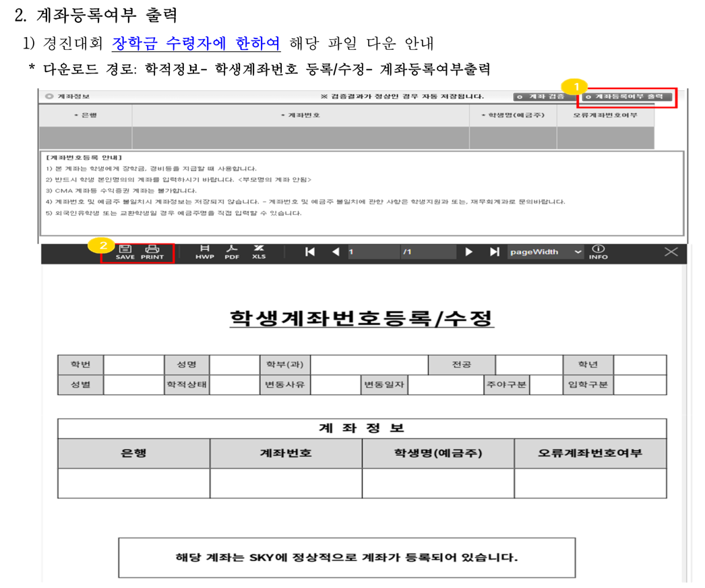Go to next page of report
The height and width of the screenshot is (588, 705).
pos(468,252)
